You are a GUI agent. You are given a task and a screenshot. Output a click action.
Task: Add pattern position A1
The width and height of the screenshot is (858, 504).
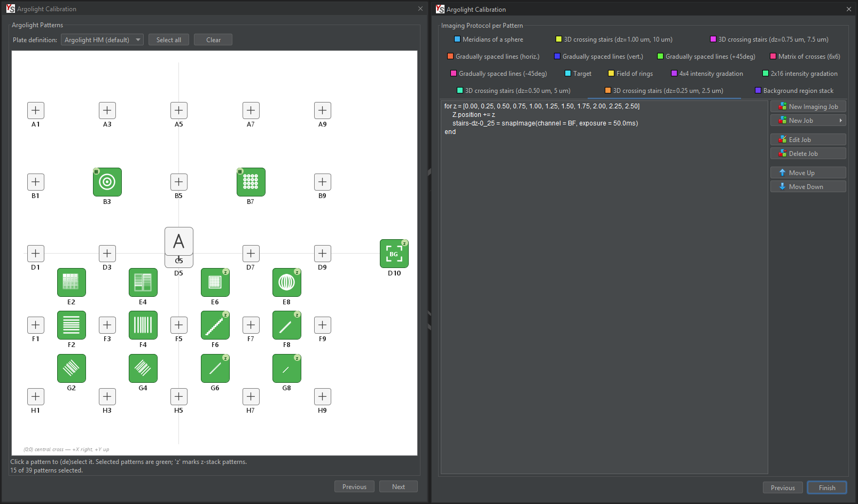coord(36,111)
